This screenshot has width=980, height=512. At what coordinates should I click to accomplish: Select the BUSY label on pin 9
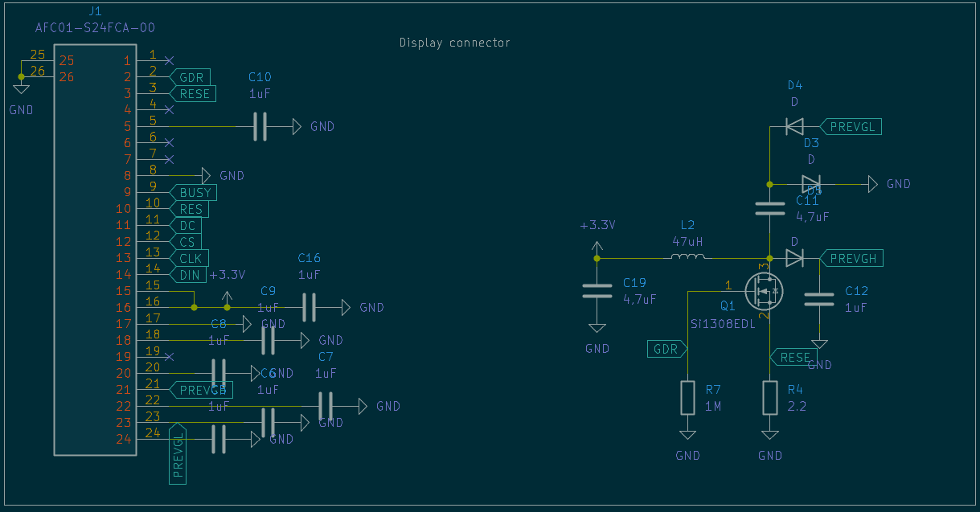coord(194,192)
